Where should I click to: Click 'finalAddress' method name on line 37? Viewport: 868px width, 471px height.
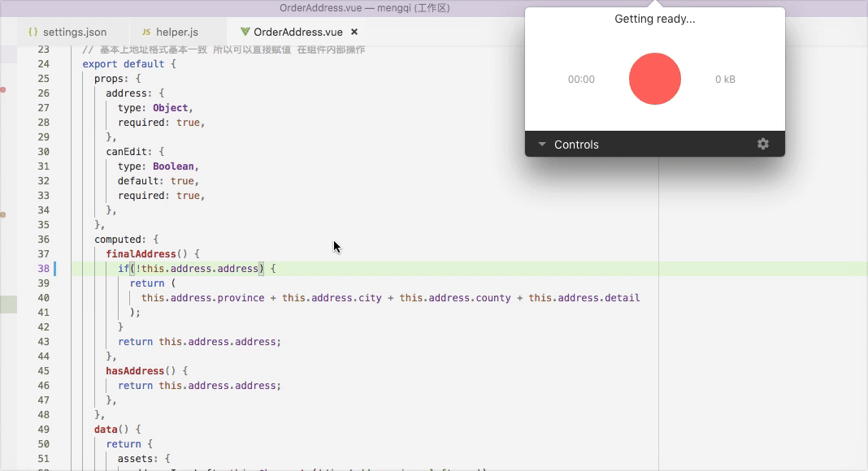(141, 253)
